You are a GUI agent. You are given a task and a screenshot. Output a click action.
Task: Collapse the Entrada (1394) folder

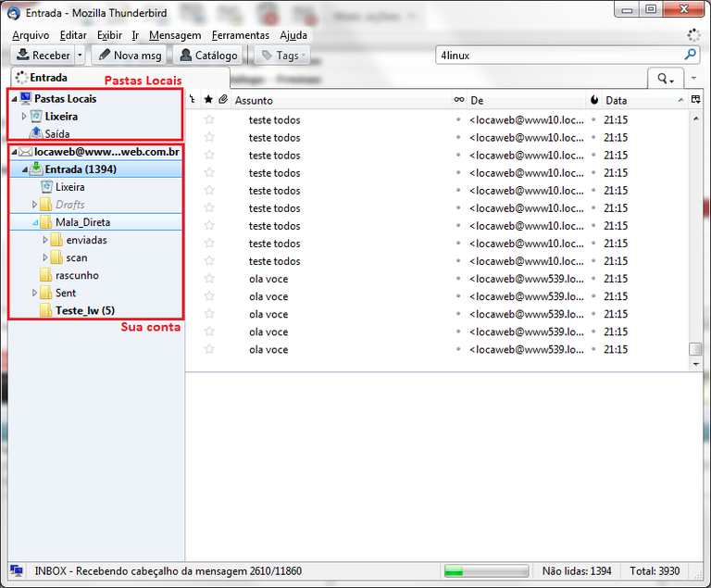click(x=24, y=169)
